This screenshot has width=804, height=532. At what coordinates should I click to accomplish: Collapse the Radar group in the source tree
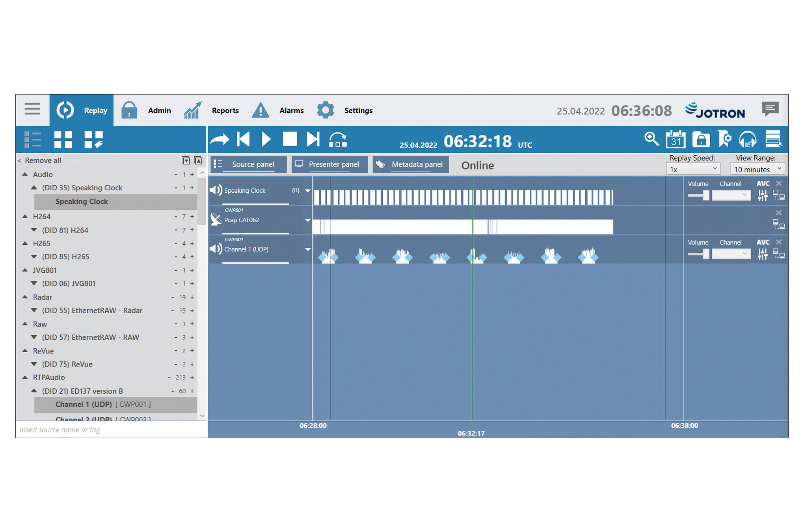click(25, 297)
